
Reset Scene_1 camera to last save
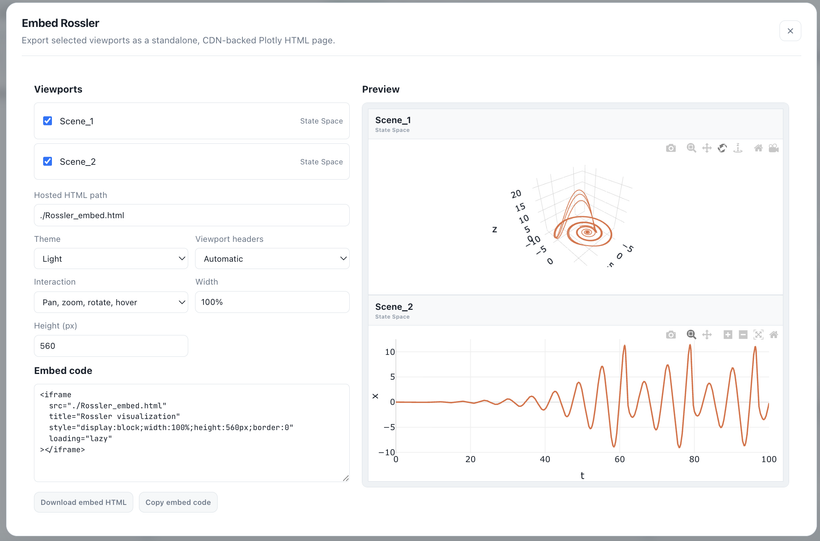[x=773, y=148]
